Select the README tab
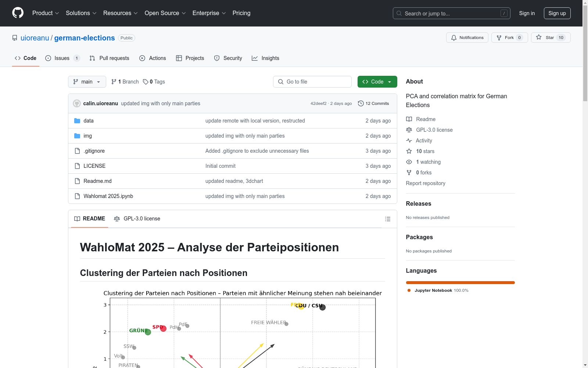The image size is (588, 368). (90, 219)
